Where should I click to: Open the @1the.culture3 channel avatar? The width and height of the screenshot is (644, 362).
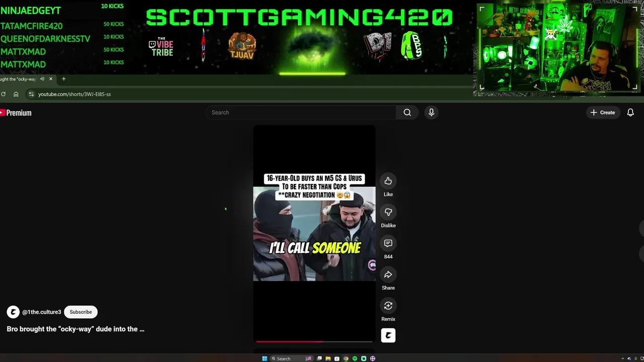point(13,312)
